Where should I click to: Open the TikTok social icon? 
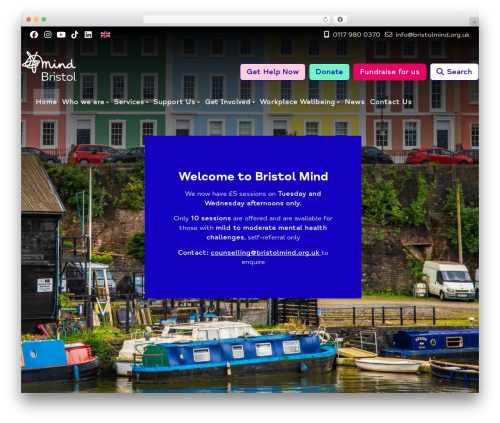75,35
